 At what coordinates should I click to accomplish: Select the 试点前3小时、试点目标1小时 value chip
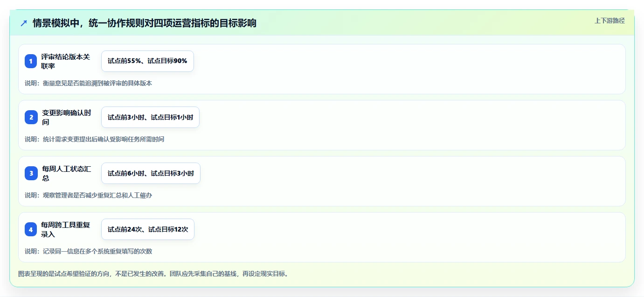150,117
